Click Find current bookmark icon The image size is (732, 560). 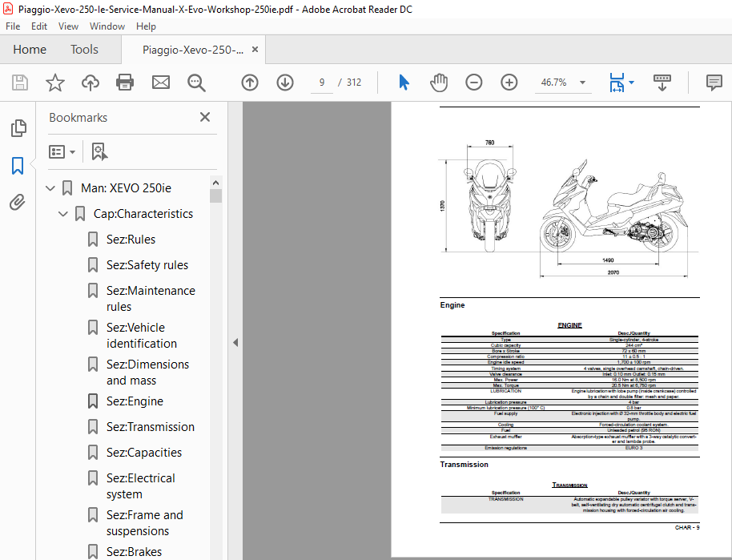tap(99, 151)
